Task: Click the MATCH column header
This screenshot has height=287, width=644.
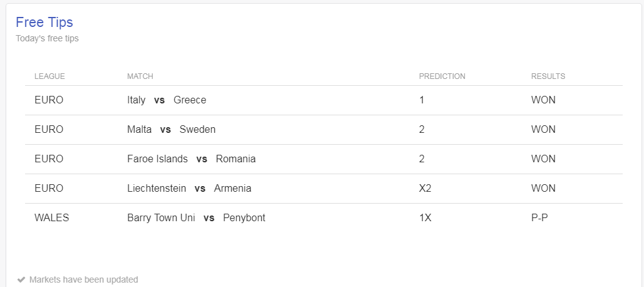Action: pyautogui.click(x=140, y=76)
